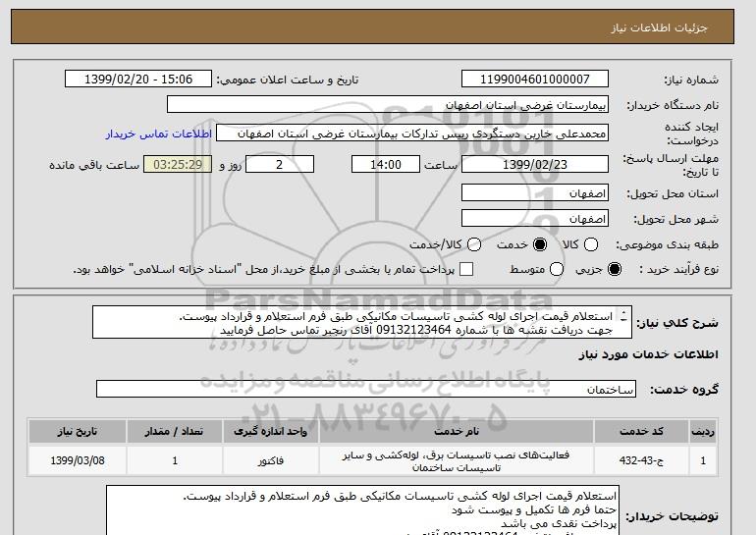Click the تعداد / مقدار column header
The image size is (756, 535).
coord(175,431)
